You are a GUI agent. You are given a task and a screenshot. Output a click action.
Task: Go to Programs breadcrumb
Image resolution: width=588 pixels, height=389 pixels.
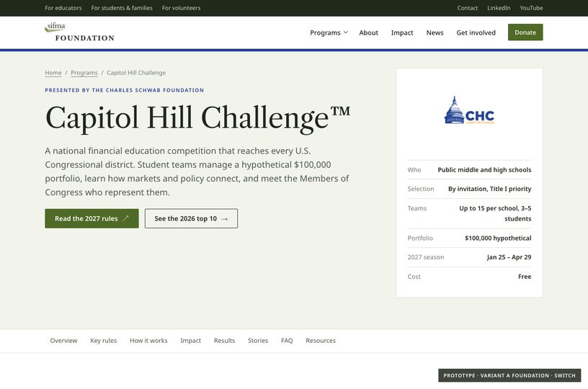tap(84, 73)
